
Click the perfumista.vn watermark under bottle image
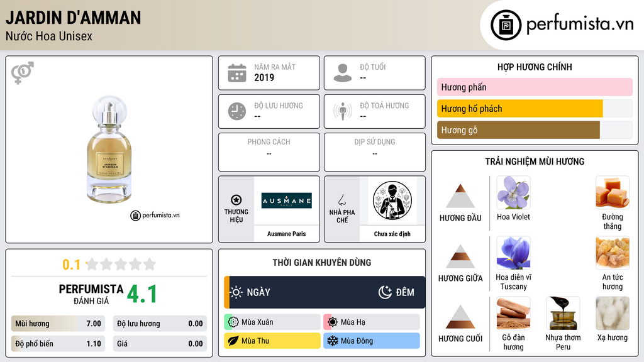pos(155,215)
